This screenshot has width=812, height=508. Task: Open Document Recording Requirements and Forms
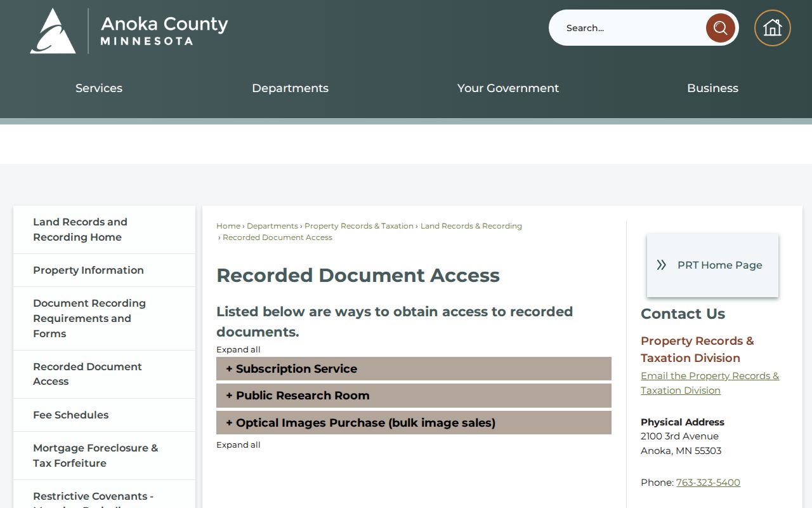click(105, 318)
